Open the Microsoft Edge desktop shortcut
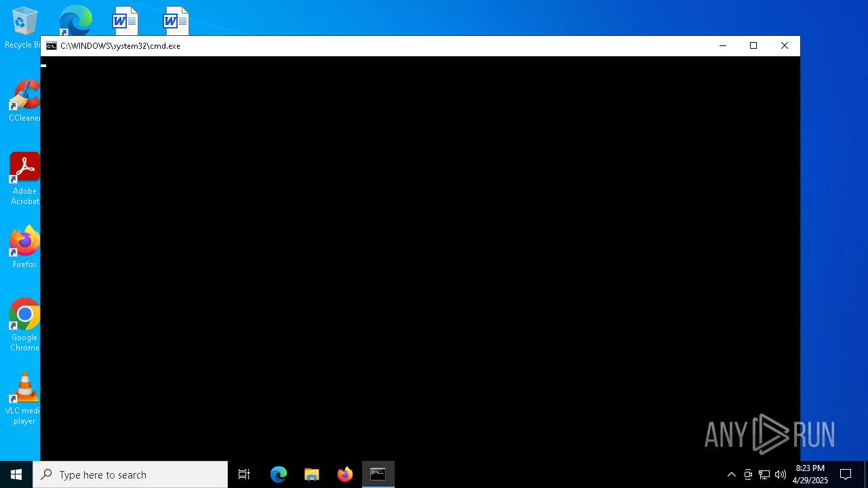Viewport: 868px width, 488px height. point(75,20)
